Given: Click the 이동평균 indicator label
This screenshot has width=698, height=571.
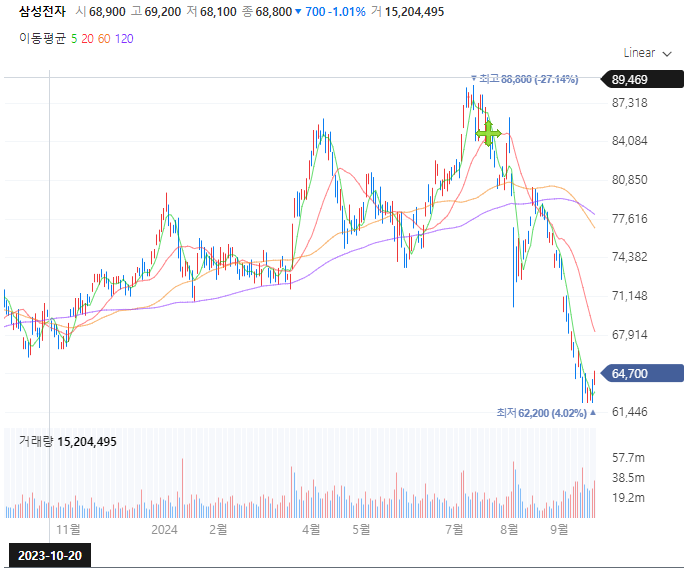Looking at the screenshot, I should click(42, 38).
